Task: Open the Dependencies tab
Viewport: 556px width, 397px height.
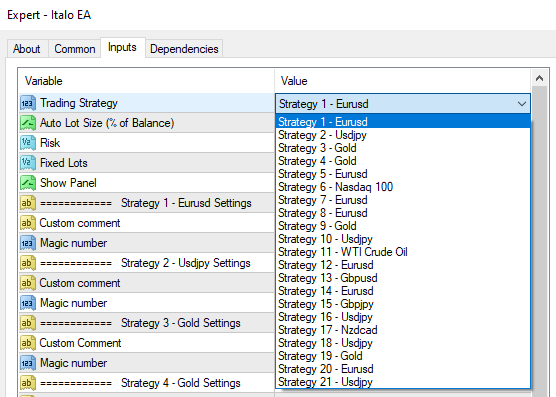Action: tap(184, 49)
